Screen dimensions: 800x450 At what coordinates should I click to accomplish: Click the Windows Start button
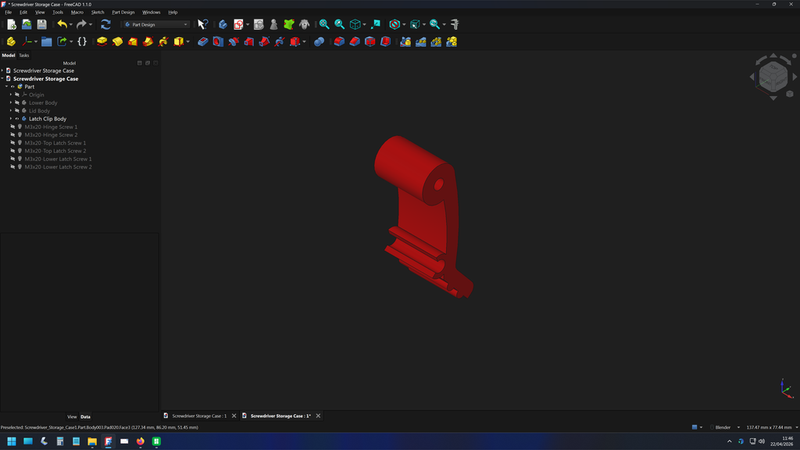[12, 441]
